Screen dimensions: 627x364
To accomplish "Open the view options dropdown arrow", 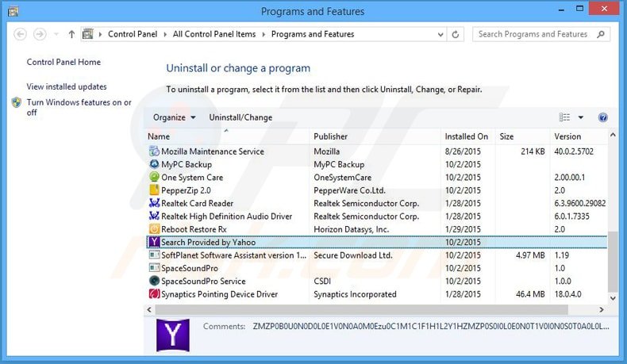I will (x=581, y=117).
